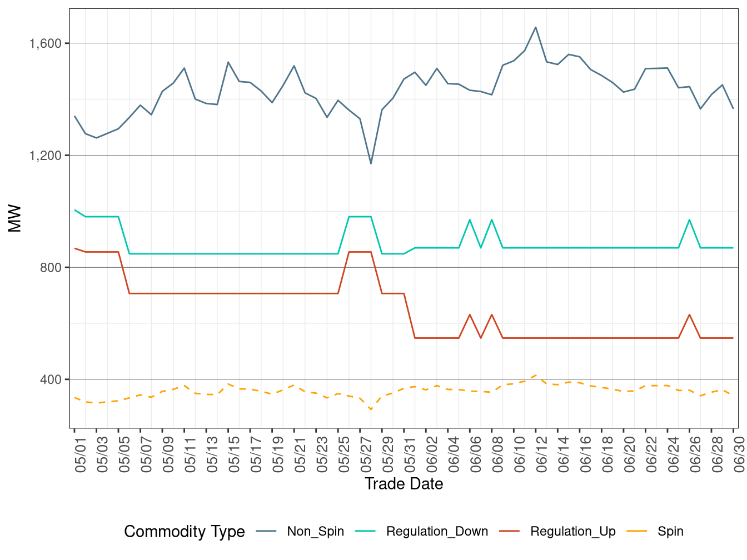Click the "Commodity Type" legend title
Viewport: 747px width, 560px height.
click(185, 532)
